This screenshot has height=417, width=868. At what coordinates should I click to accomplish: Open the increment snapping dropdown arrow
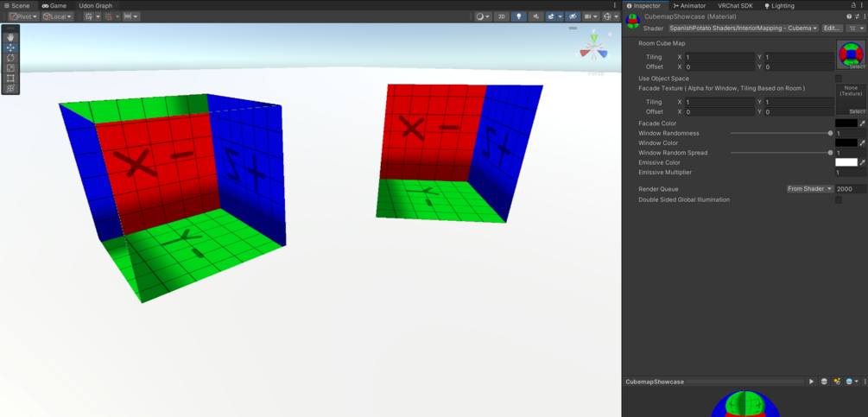pos(136,16)
